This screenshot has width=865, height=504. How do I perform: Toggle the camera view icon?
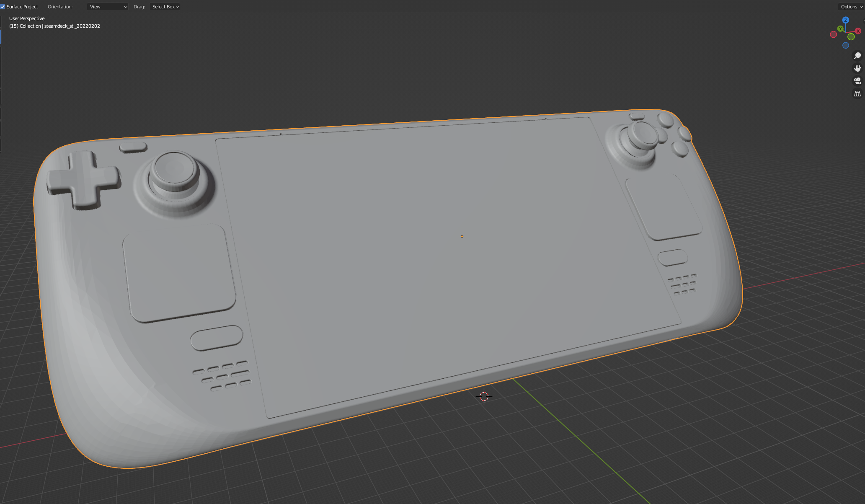(x=857, y=81)
